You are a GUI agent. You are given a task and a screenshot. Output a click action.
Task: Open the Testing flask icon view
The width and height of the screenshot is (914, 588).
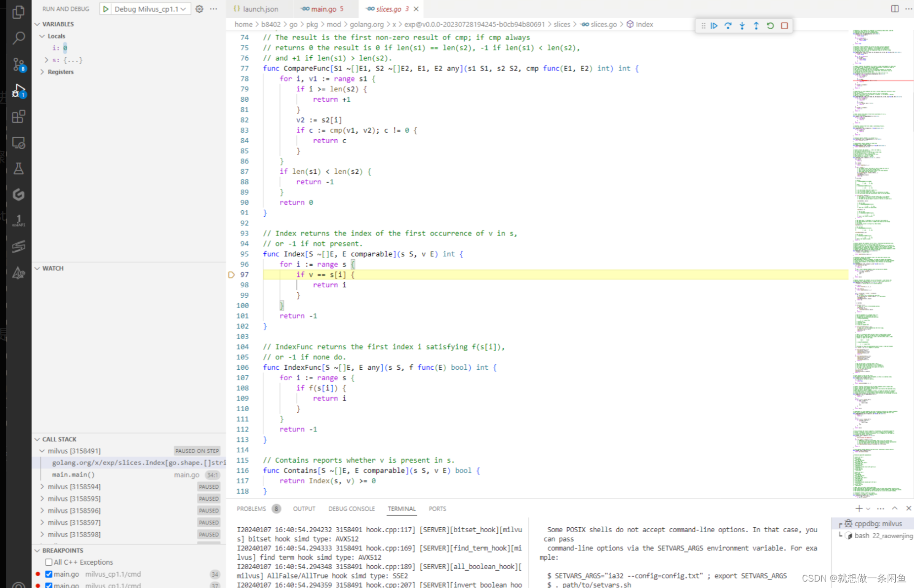click(18, 168)
